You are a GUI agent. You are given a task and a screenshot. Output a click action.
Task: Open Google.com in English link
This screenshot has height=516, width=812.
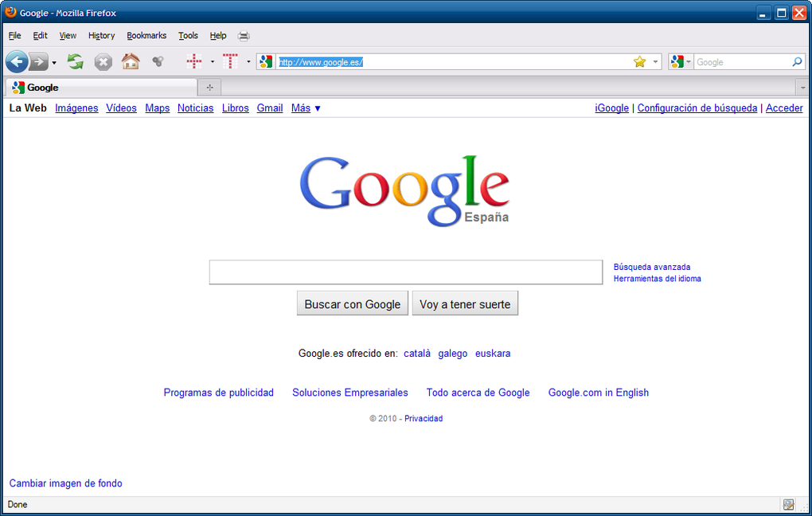[x=598, y=393]
